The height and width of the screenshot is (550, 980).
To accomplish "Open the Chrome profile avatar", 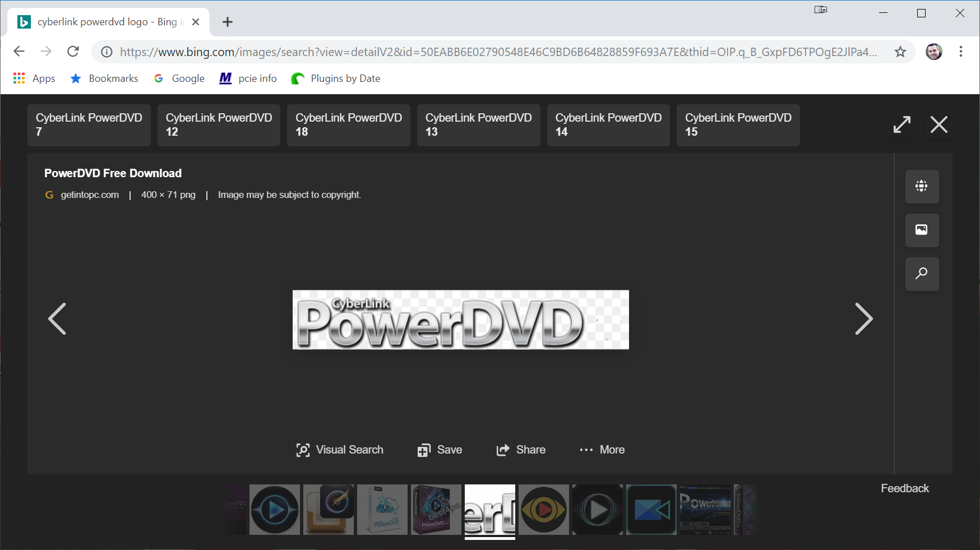I will 933,52.
